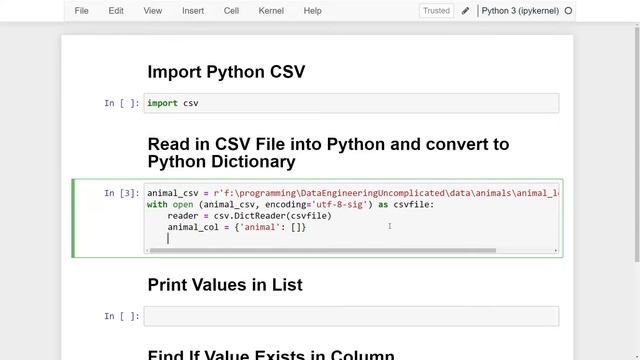Click the empty code cell under Print Values
640x360 pixels.
pyautogui.click(x=351, y=316)
